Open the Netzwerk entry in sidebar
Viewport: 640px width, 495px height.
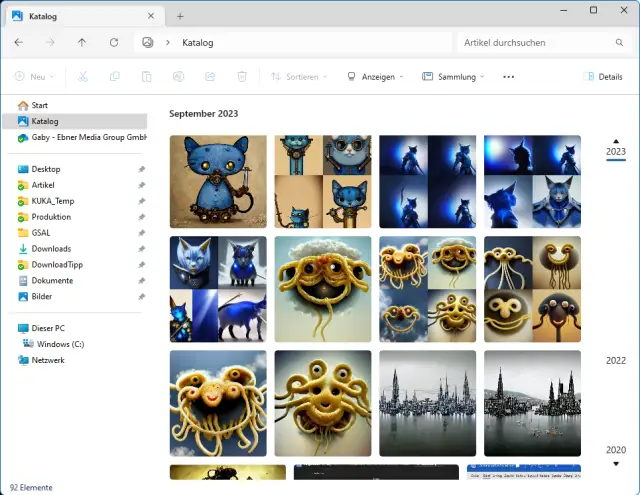click(48, 359)
